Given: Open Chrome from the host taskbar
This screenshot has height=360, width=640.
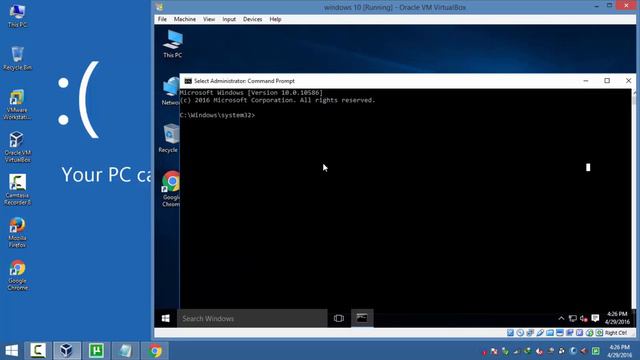Looking at the screenshot, I should (155, 351).
